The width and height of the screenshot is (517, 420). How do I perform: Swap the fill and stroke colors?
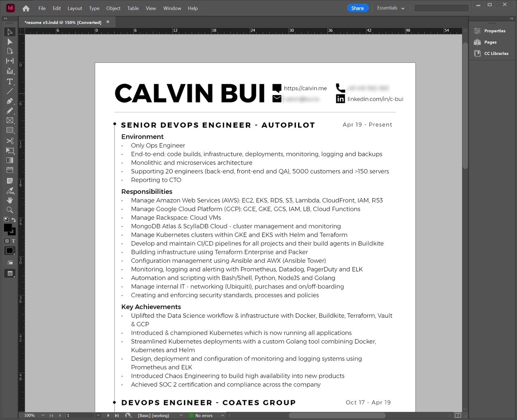point(14,220)
